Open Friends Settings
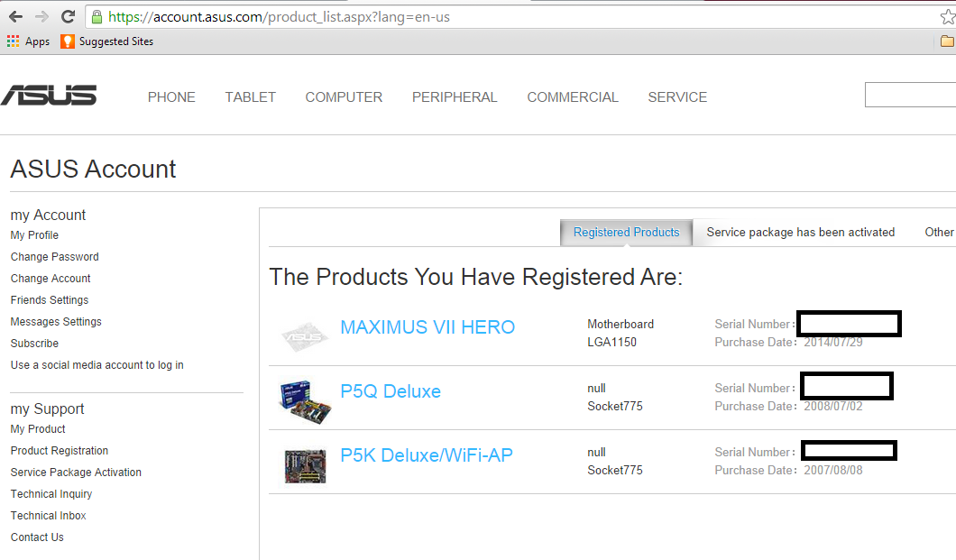Image resolution: width=956 pixels, height=560 pixels. coord(49,299)
